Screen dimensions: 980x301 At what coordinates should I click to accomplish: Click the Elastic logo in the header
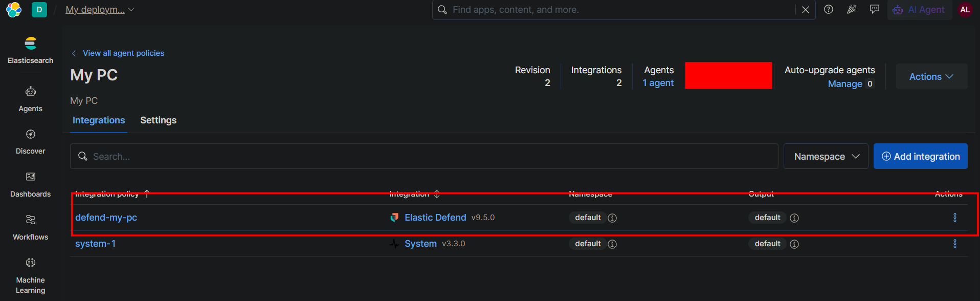click(14, 10)
